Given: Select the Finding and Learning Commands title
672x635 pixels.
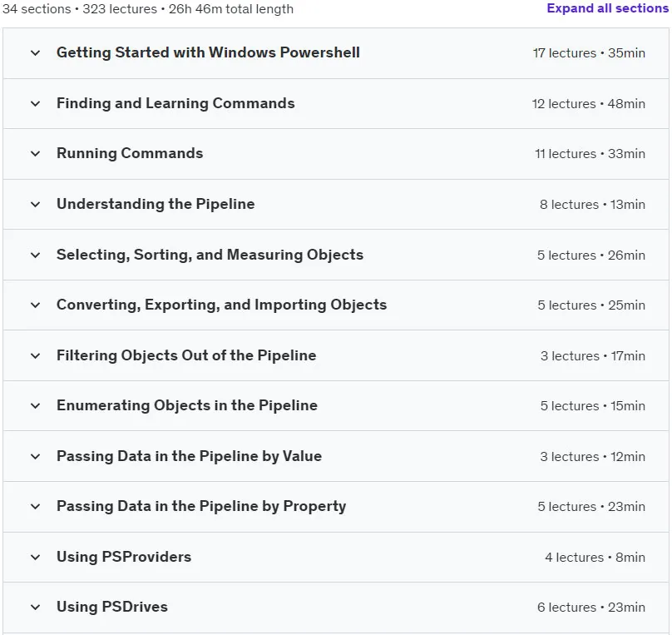Looking at the screenshot, I should point(175,103).
